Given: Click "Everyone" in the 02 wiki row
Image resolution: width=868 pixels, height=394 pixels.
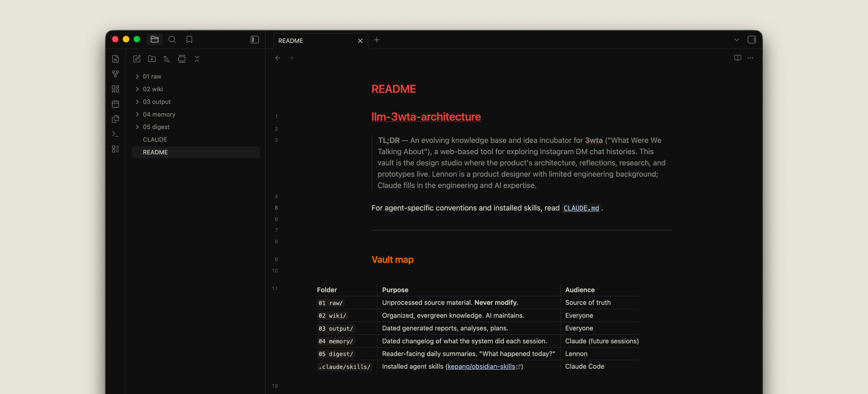Looking at the screenshot, I should 579,316.
